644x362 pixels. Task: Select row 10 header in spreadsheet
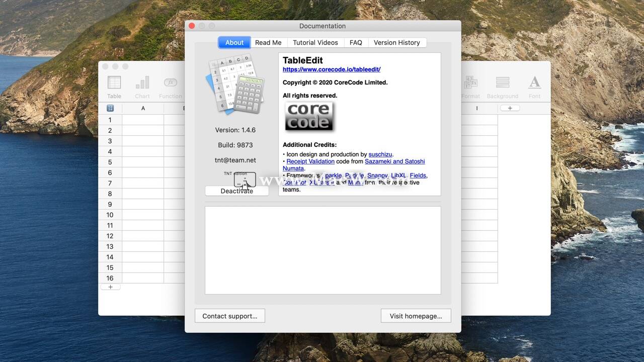tap(110, 215)
